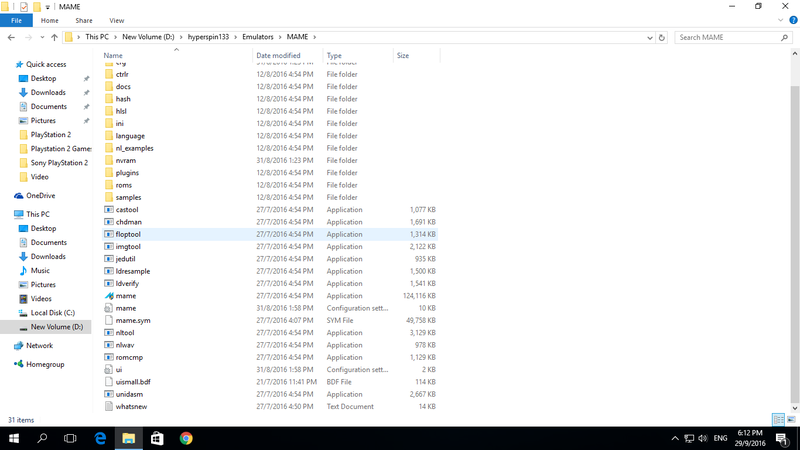Open the recent locations dropdown

coord(42,37)
